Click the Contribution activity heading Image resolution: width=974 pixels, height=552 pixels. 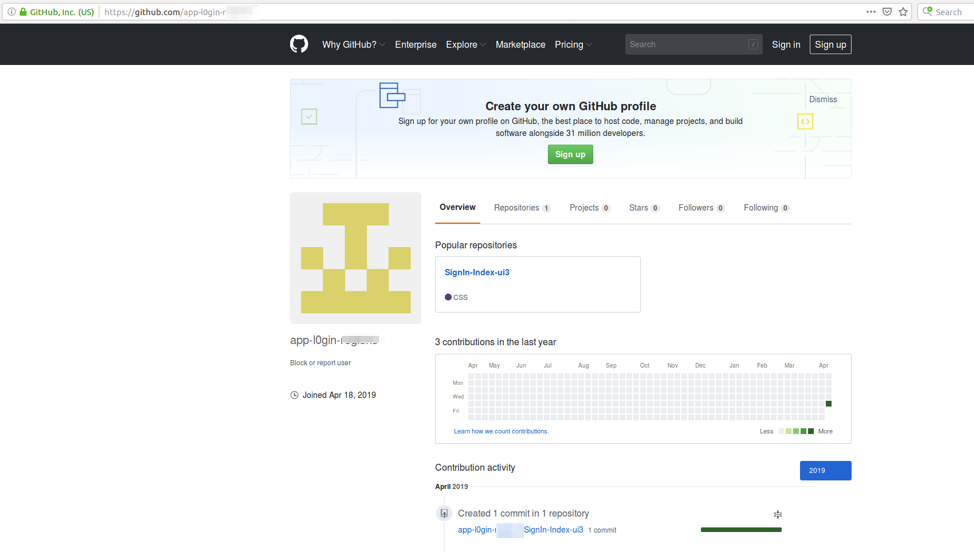[x=475, y=468]
